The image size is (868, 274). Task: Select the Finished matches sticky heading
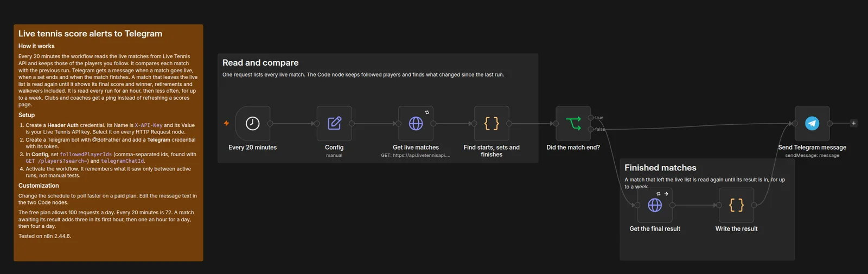coord(660,168)
